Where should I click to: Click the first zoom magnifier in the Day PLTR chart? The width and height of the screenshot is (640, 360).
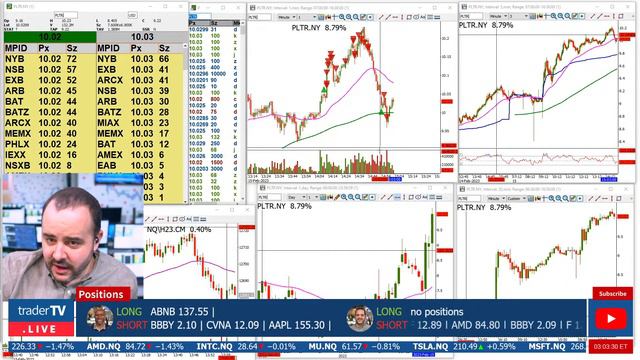(x=343, y=198)
